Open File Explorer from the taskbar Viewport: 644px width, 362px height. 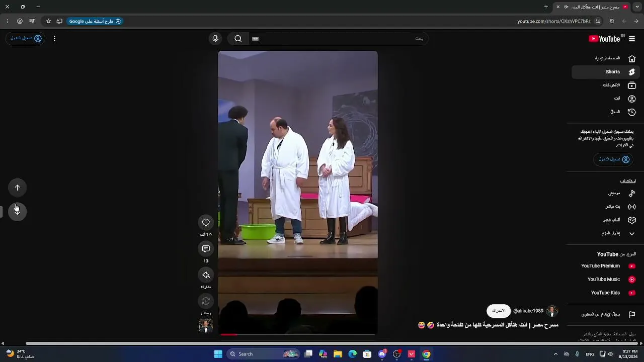[338, 354]
